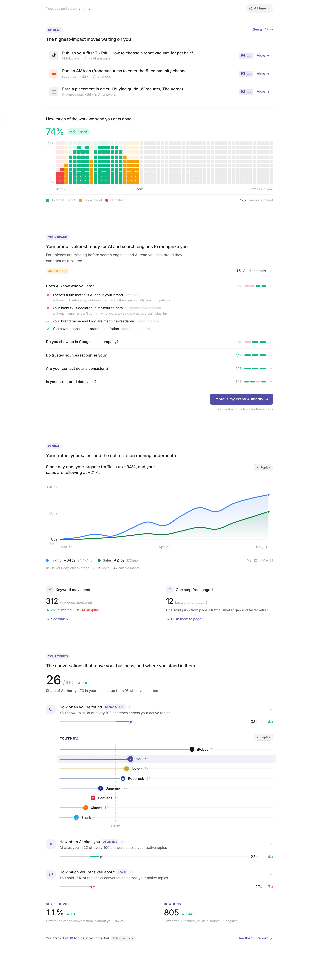Click the Shark competitor marker
This screenshot has height=980, width=319.
tap(76, 818)
